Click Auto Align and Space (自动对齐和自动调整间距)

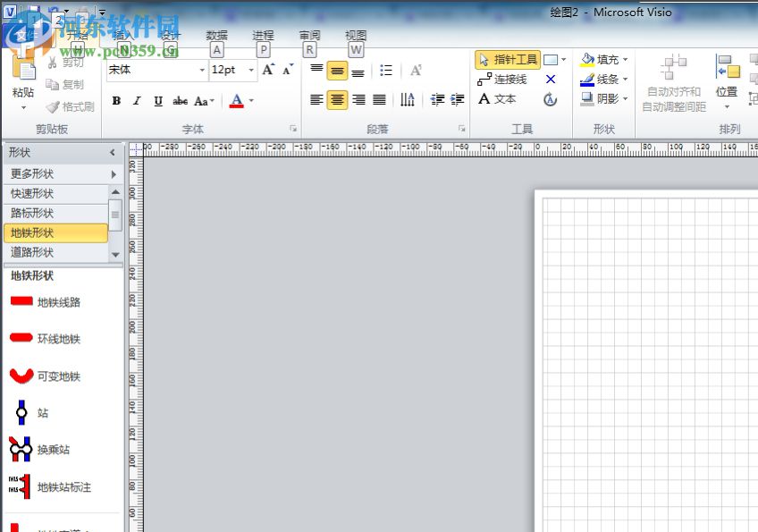coord(674,82)
